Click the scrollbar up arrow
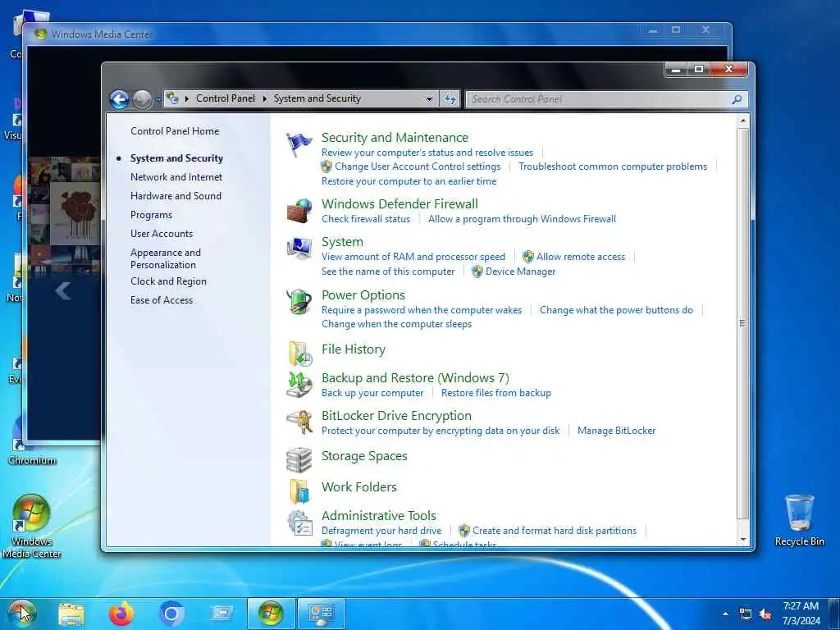 (x=742, y=121)
